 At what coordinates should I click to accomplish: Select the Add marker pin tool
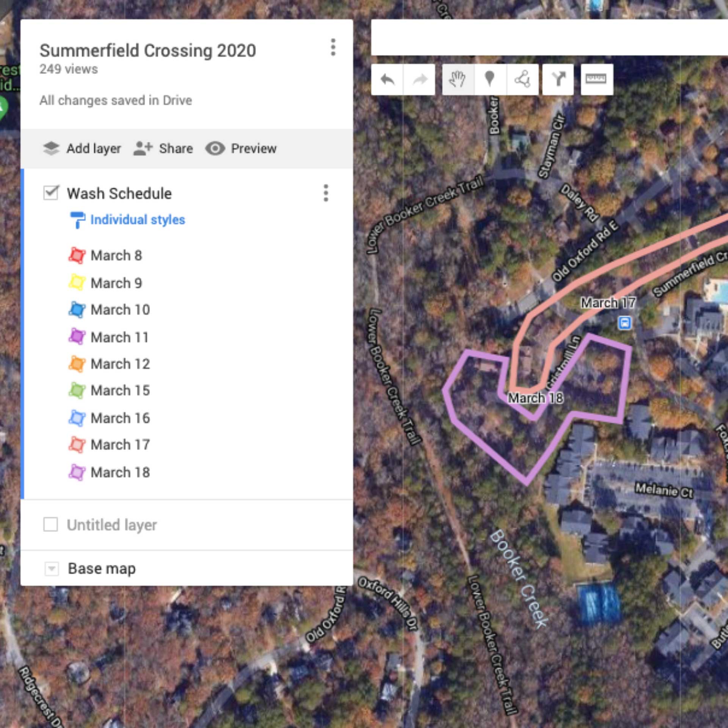490,80
